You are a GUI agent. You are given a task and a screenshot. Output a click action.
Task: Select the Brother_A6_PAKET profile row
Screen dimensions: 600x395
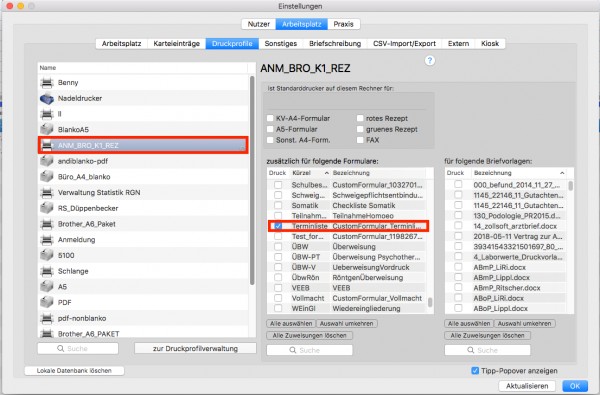point(143,333)
